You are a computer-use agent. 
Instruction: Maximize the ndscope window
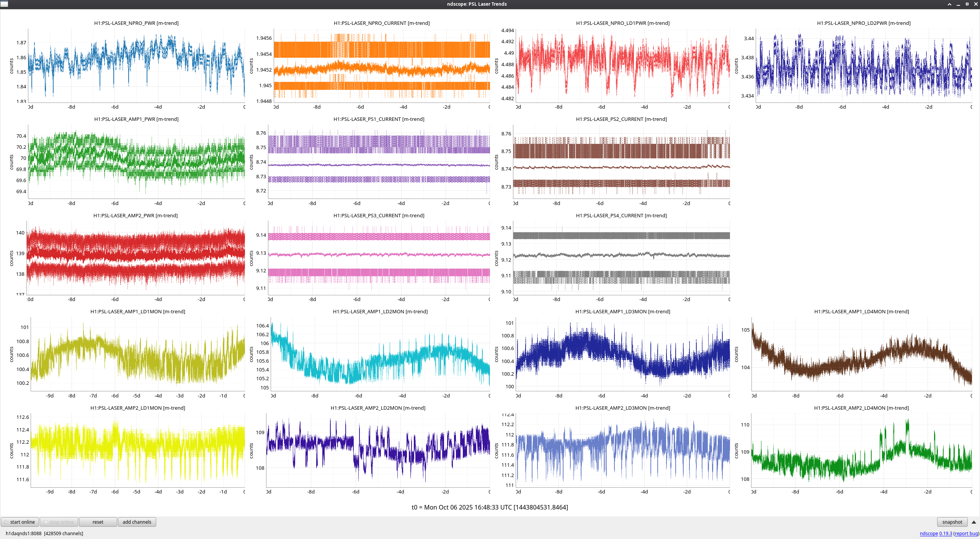point(967,4)
